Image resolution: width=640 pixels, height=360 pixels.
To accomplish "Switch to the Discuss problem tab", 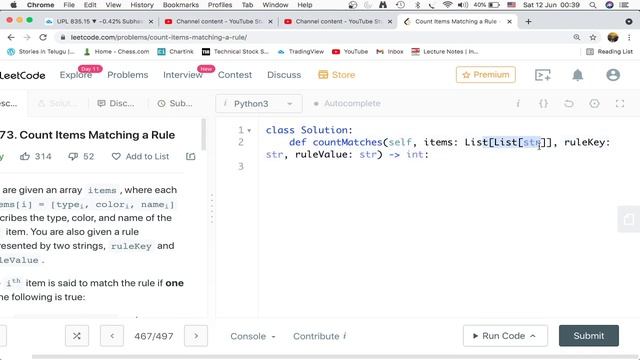I will click(x=116, y=104).
